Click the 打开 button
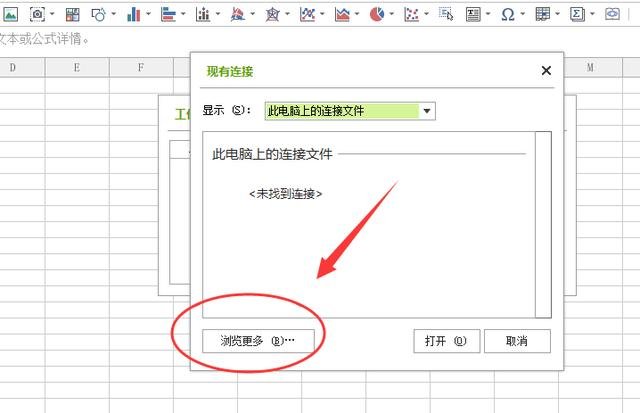 click(x=447, y=341)
